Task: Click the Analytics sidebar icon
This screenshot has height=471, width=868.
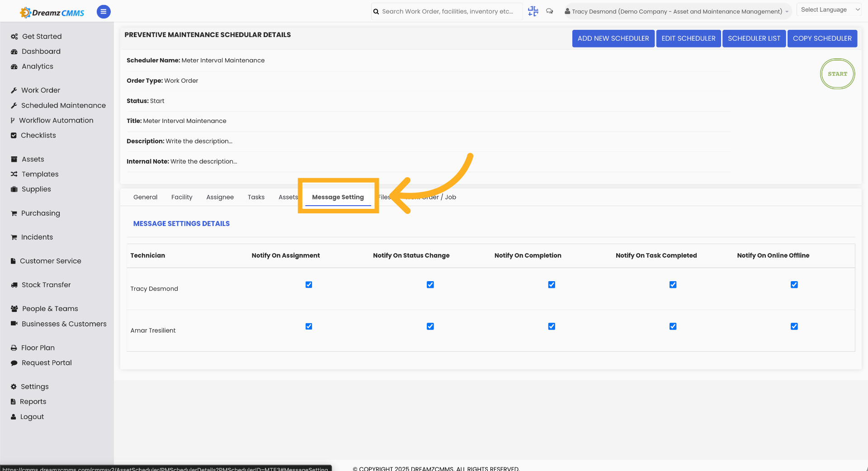Action: (14, 66)
